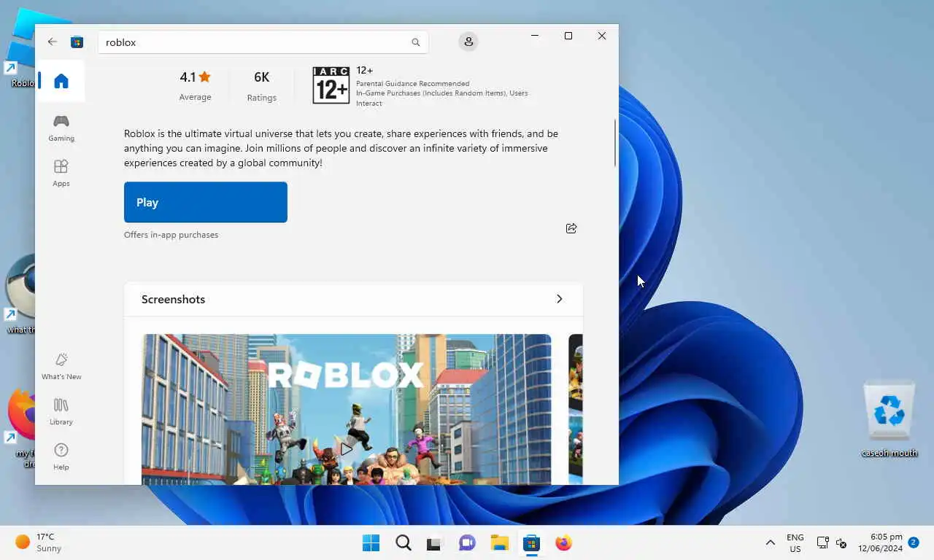Open the Library section in the sidebar
The height and width of the screenshot is (560, 934).
61,411
